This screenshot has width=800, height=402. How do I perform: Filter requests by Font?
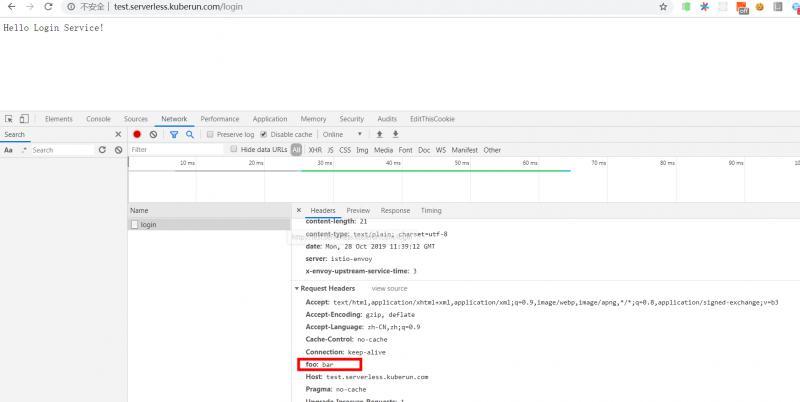[406, 150]
